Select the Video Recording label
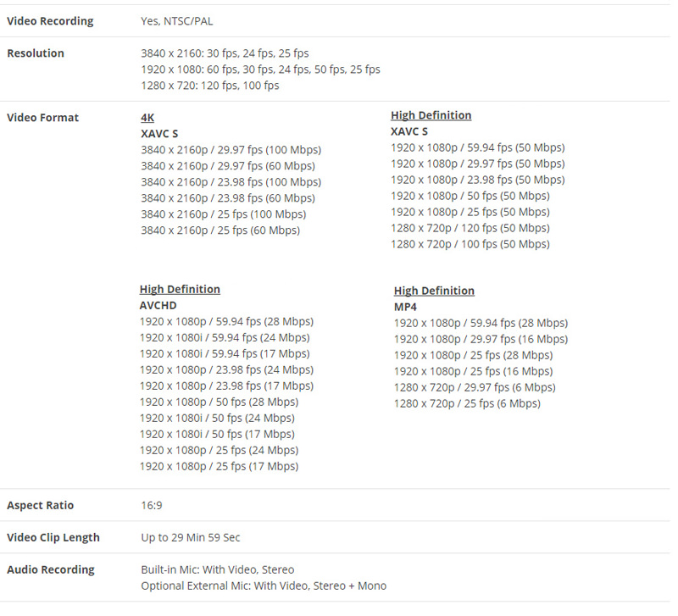Viewport: 678px width, 616px height. tap(50, 21)
